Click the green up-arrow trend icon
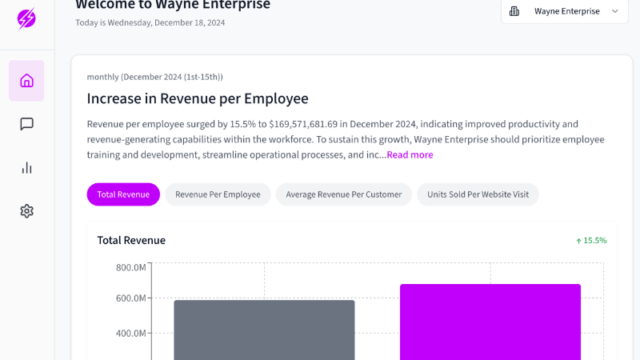The height and width of the screenshot is (360, 640). pos(578,241)
